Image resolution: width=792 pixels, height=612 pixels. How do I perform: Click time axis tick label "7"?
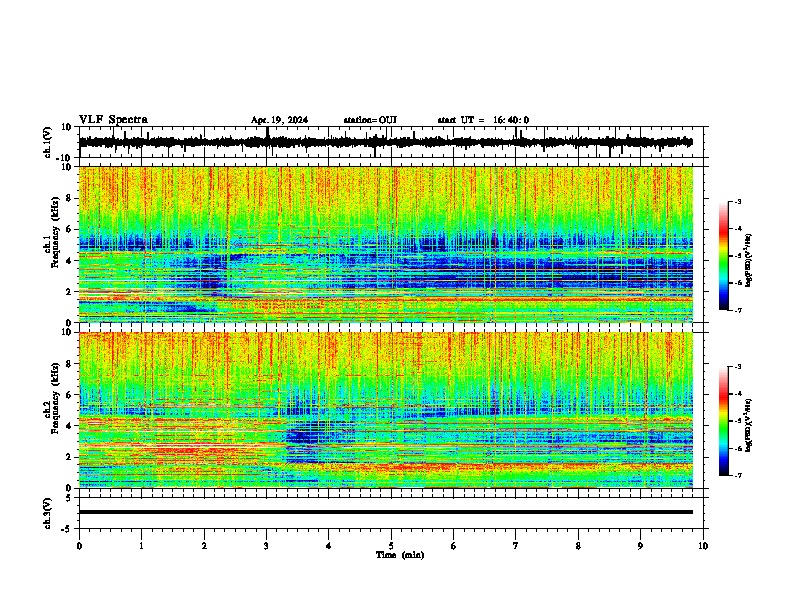pos(516,546)
